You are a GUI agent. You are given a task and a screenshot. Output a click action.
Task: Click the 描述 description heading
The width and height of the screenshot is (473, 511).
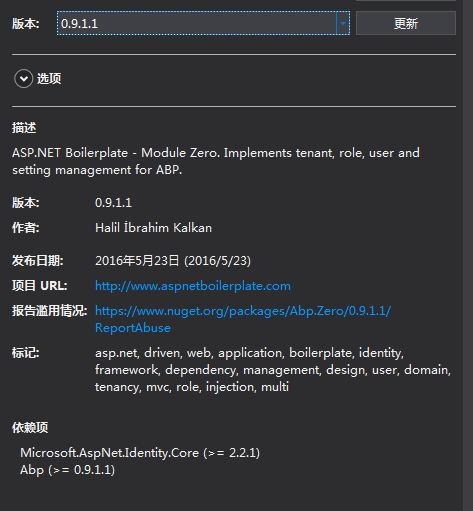pyautogui.click(x=24, y=128)
